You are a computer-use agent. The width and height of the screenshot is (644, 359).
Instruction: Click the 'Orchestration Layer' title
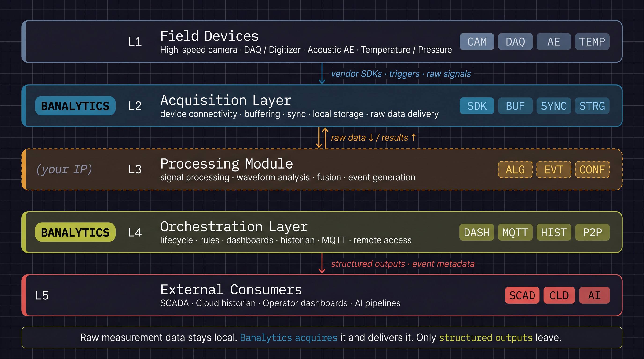[234, 226]
